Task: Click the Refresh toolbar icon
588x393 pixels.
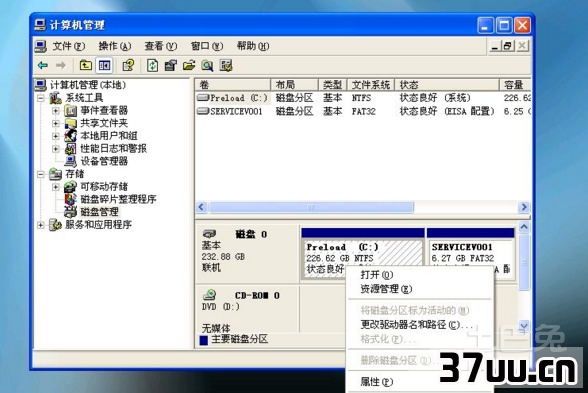Action: (152, 66)
